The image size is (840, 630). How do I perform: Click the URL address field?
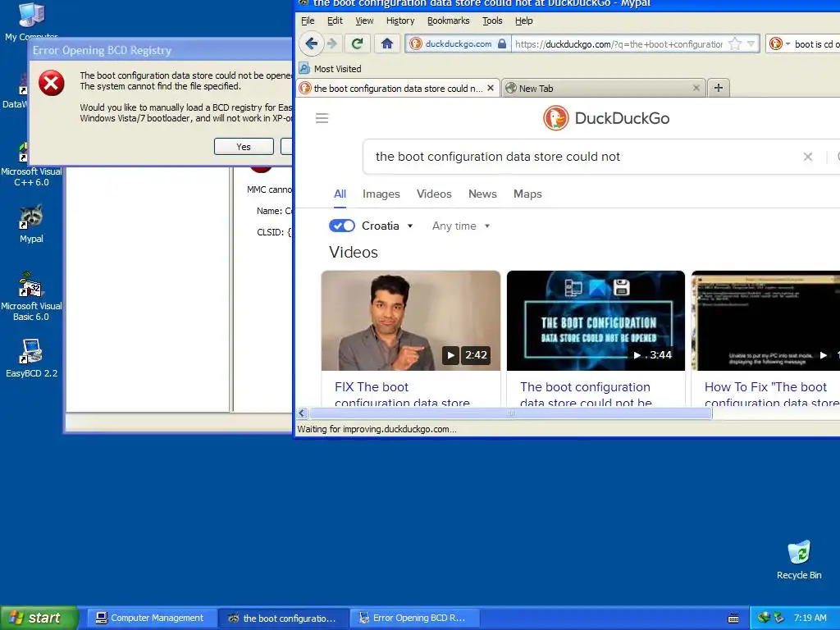[619, 44]
